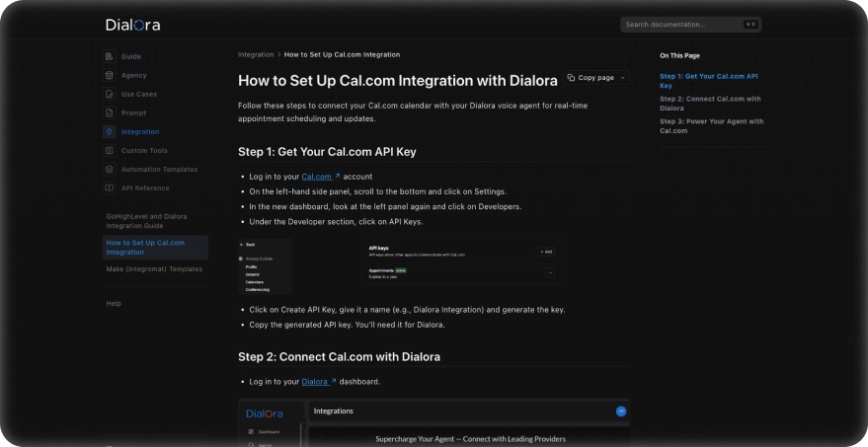Click the Agency sidebar icon
The width and height of the screenshot is (868, 447).
[110, 75]
